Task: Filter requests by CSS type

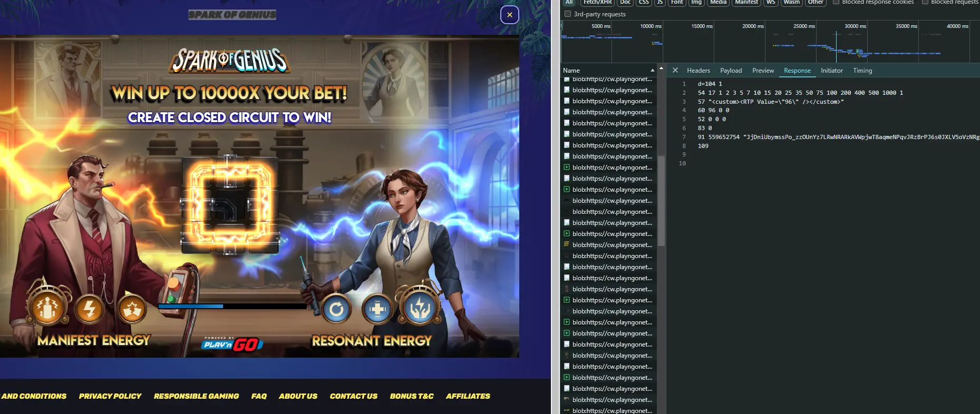Action: [644, 2]
